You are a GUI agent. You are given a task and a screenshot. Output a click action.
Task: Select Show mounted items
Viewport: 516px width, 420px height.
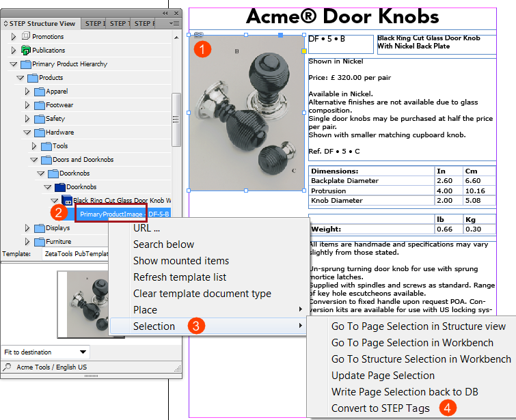coord(208,261)
